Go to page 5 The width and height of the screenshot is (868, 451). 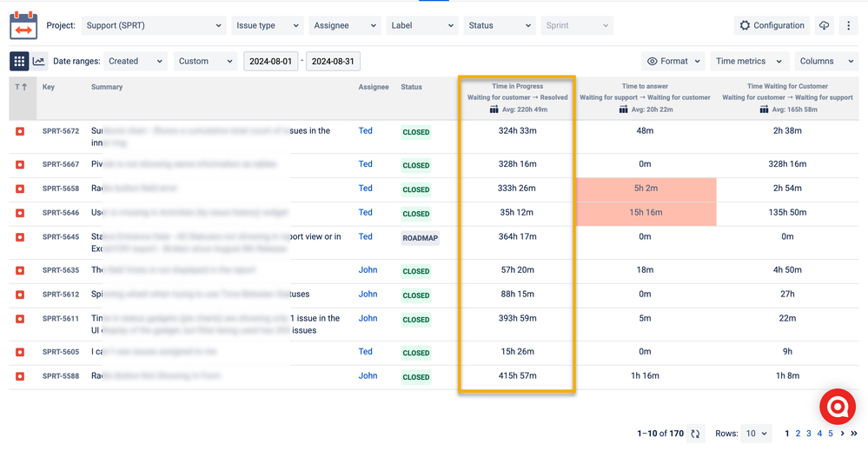(831, 434)
